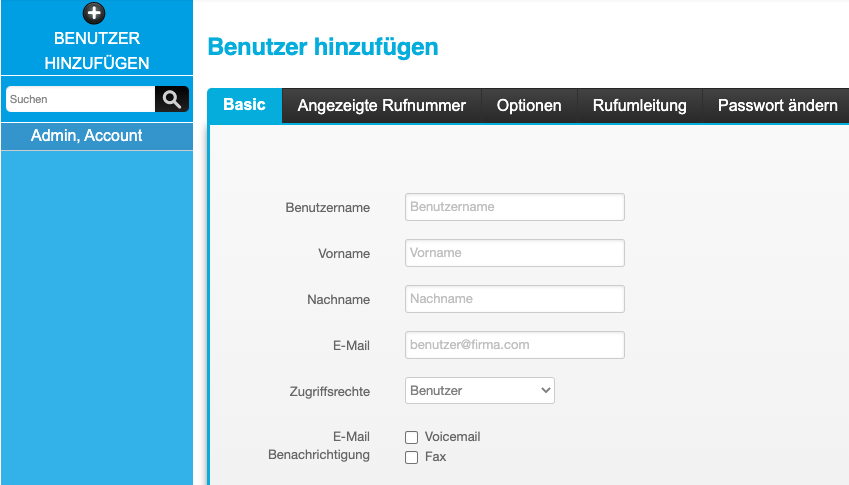This screenshot has height=485, width=849.
Task: Switch to the Basic tab
Action: tap(244, 105)
